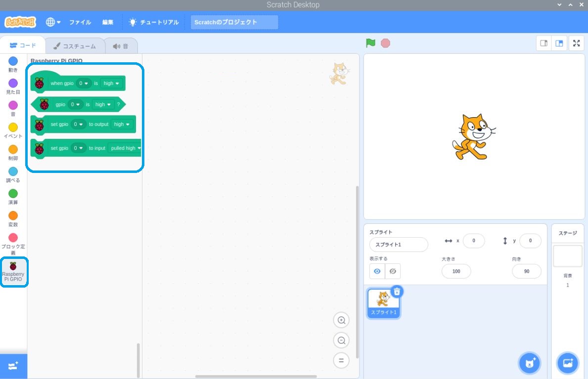588x379 pixels.
Task: Delete スプライト1 with trash icon
Action: [x=397, y=292]
